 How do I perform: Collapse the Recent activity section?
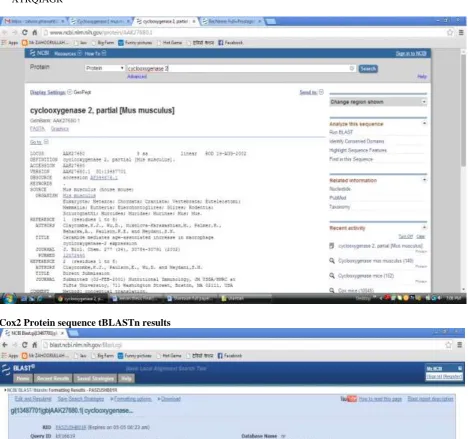click(424, 228)
